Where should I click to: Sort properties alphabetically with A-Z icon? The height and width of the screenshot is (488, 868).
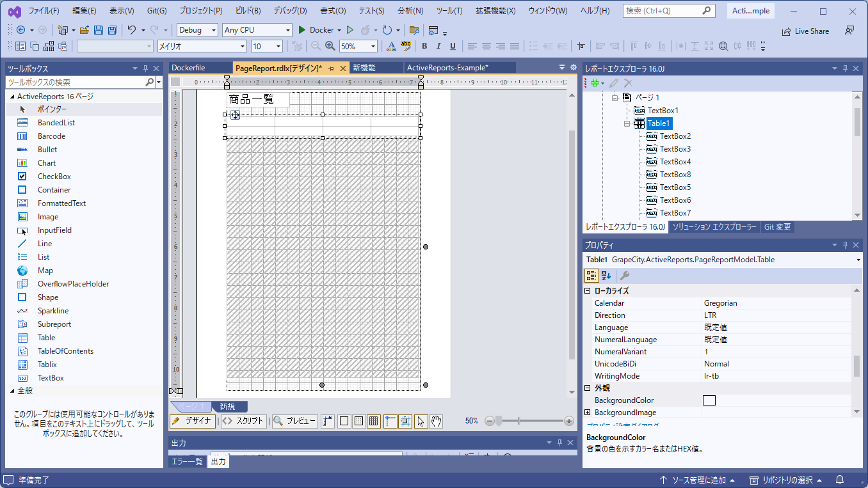click(606, 276)
